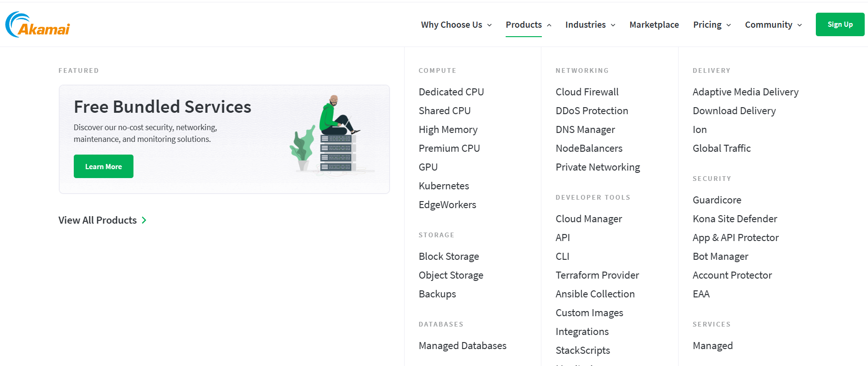Open the Dedicated CPU link
Screen dimensions: 868x366
tap(451, 92)
